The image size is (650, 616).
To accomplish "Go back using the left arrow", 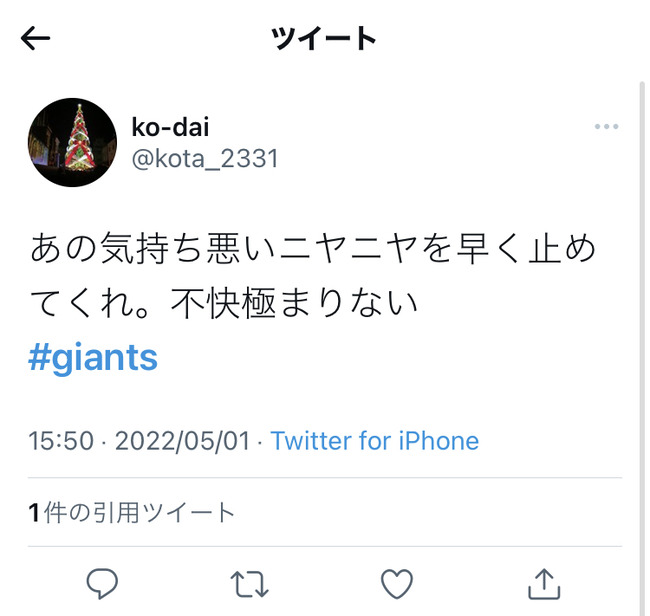I will [x=36, y=38].
